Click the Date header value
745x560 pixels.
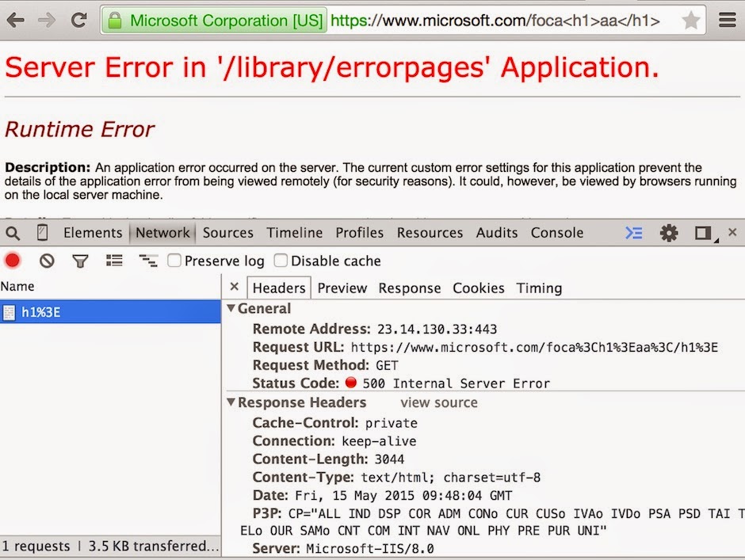pyautogui.click(x=403, y=495)
